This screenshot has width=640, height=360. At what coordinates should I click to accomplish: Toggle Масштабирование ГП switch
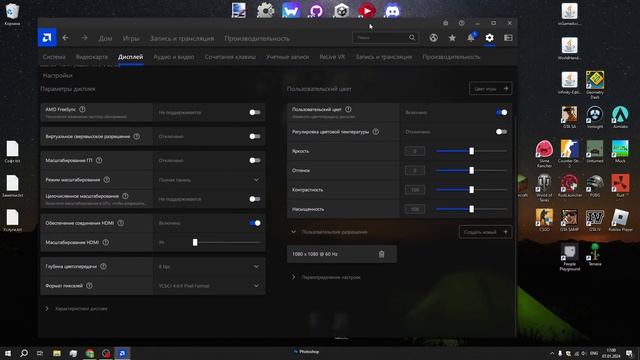pyautogui.click(x=255, y=160)
